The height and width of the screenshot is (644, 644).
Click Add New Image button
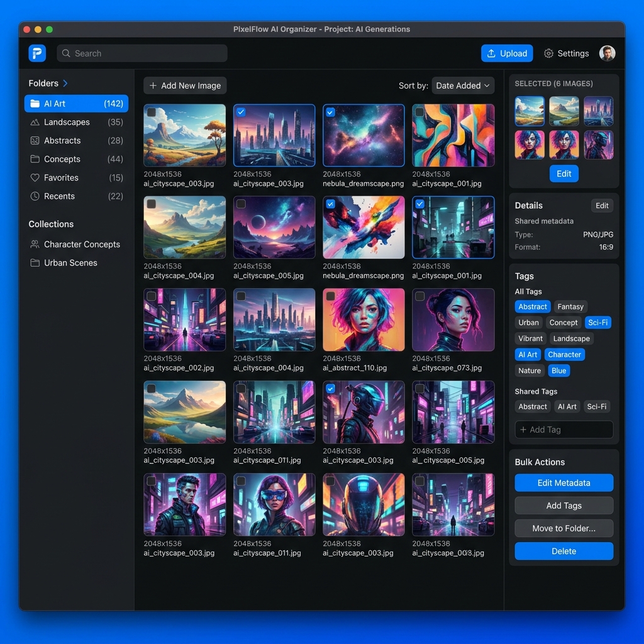pos(185,86)
